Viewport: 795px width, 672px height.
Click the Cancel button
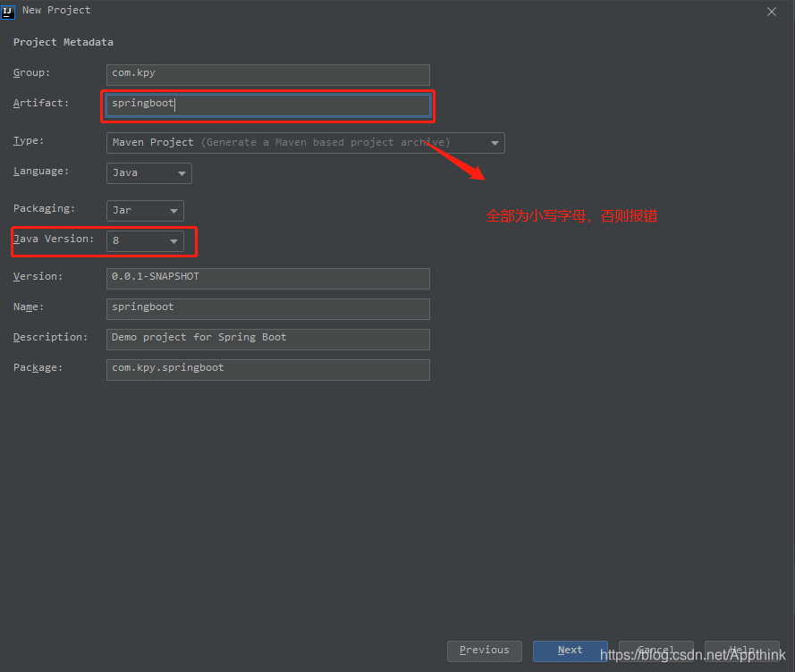point(655,651)
